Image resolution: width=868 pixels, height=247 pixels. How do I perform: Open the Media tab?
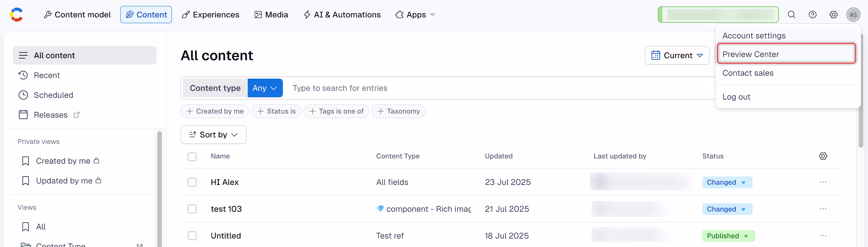tap(271, 15)
